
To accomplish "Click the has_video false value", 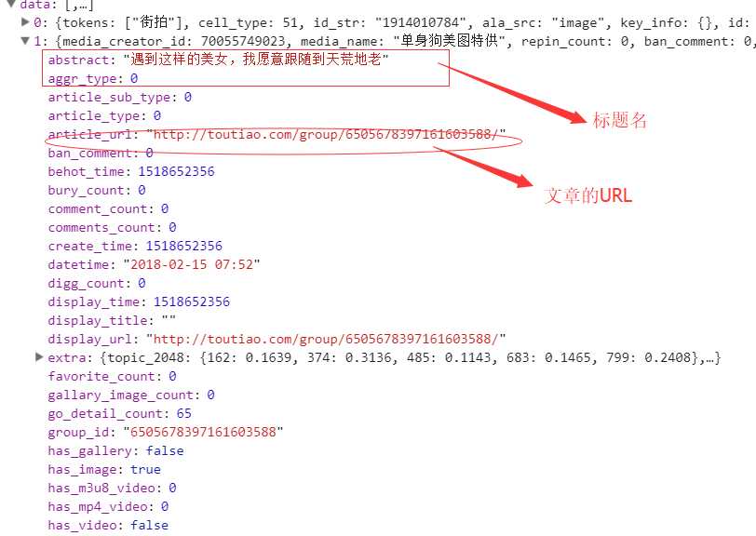I will pos(150,526).
